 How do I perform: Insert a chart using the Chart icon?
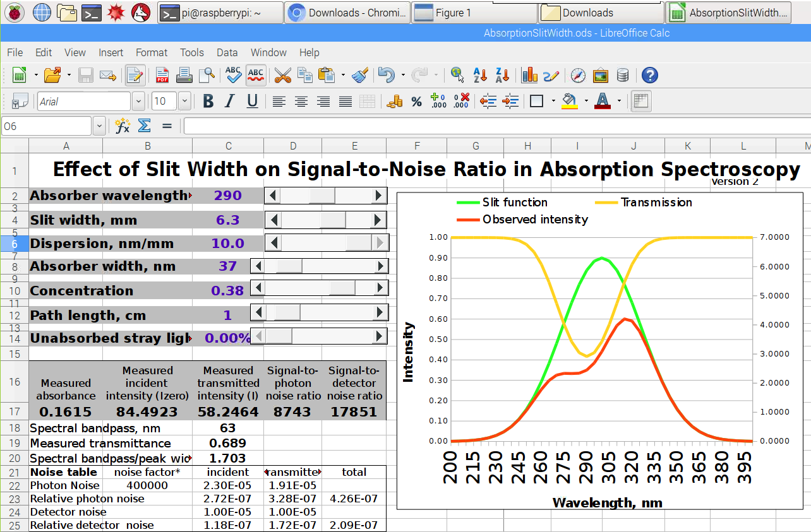coord(529,76)
